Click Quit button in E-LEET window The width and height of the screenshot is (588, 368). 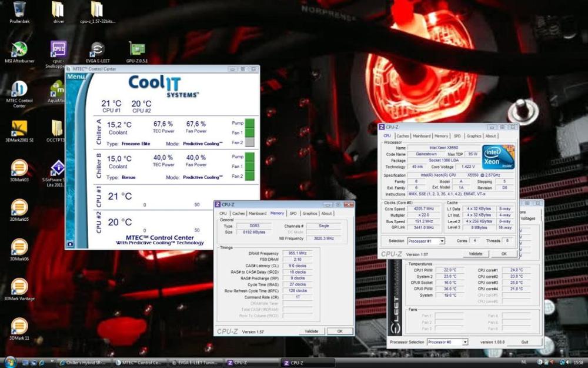524,342
